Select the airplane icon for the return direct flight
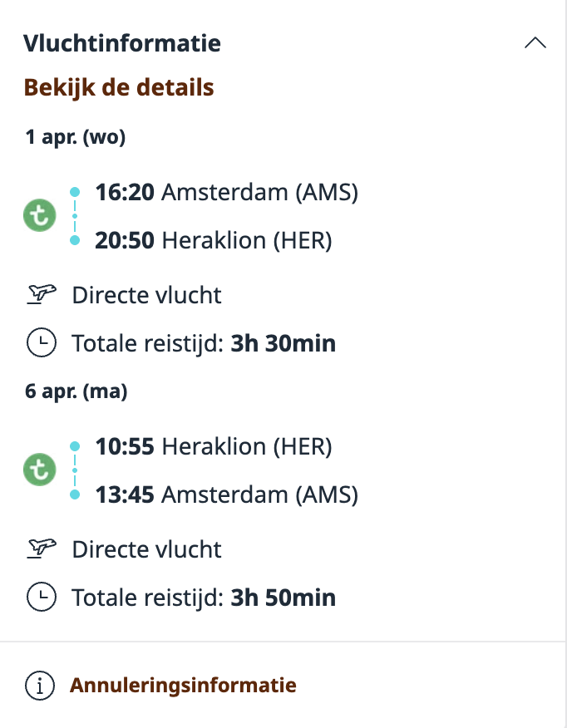 (x=40, y=548)
